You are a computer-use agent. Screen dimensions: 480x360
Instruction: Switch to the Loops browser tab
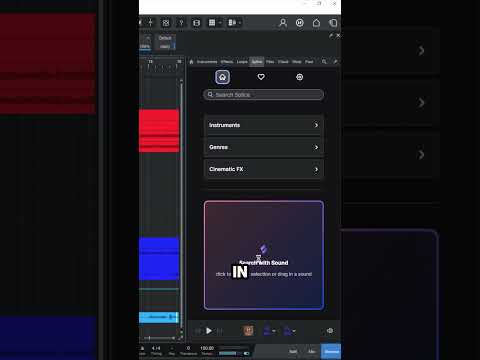242,62
